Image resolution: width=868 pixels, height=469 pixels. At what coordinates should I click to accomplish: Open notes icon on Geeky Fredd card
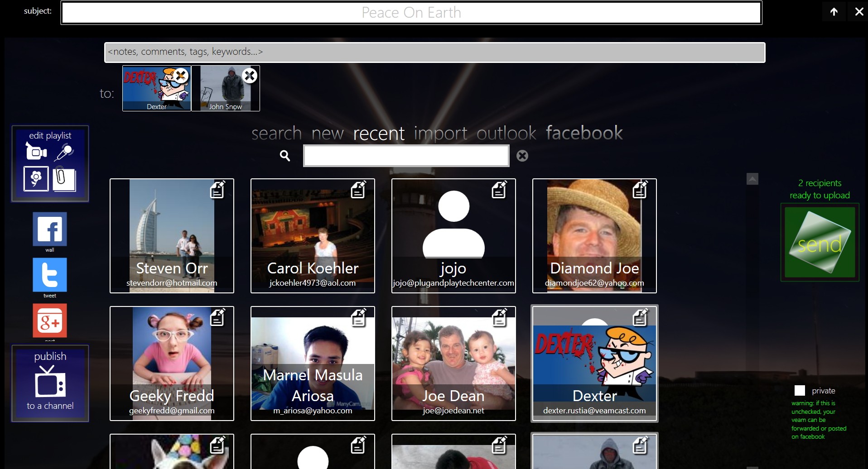(x=217, y=317)
